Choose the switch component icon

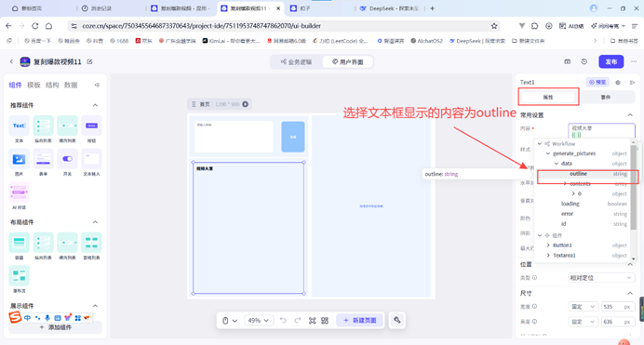click(67, 159)
